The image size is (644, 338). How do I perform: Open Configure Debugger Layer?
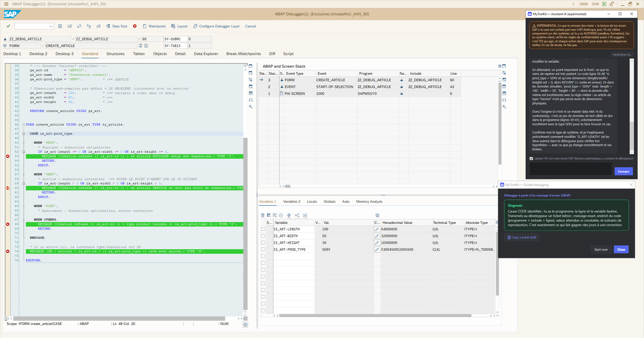tap(216, 26)
